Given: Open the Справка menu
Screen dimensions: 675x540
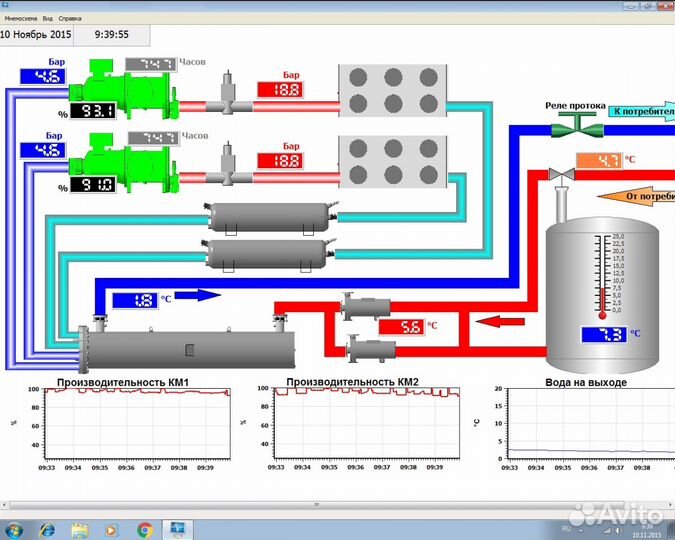Looking at the screenshot, I should click(70, 18).
